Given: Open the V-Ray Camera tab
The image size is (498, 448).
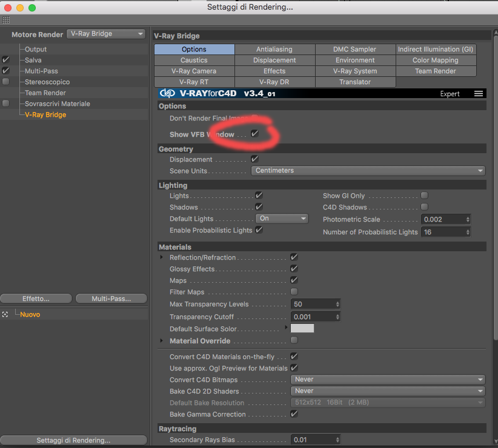Looking at the screenshot, I should pos(194,71).
